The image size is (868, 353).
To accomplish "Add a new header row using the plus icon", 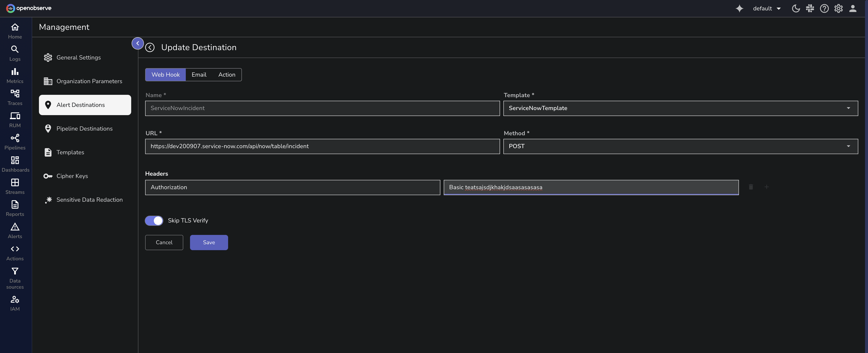I will click(767, 187).
